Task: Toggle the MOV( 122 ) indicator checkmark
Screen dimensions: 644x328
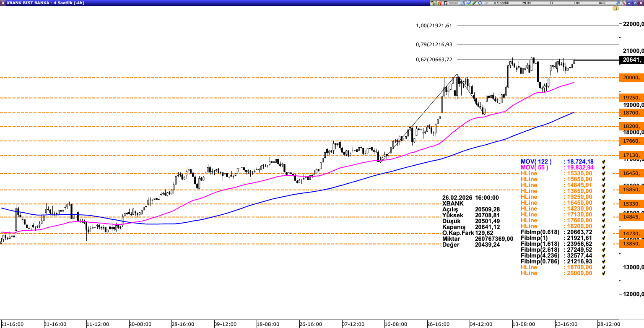Action: 604,161
